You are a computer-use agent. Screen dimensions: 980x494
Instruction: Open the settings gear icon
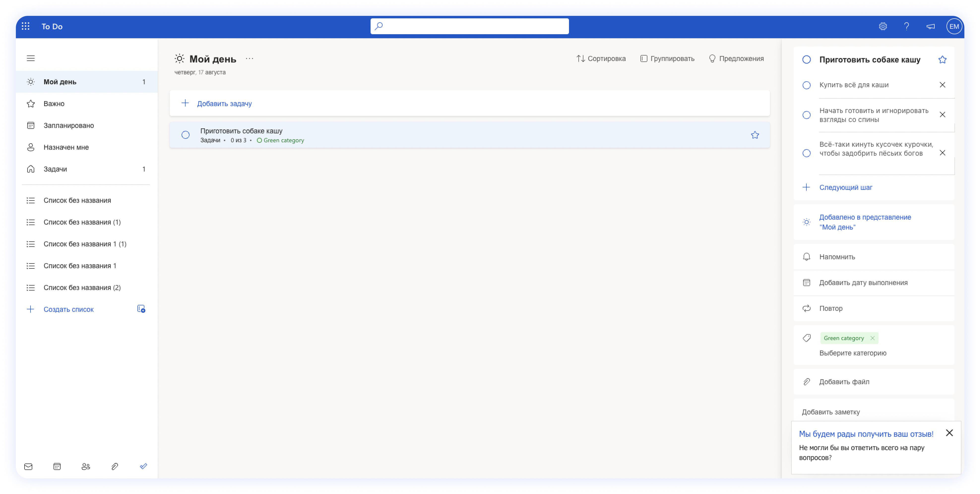click(x=883, y=26)
